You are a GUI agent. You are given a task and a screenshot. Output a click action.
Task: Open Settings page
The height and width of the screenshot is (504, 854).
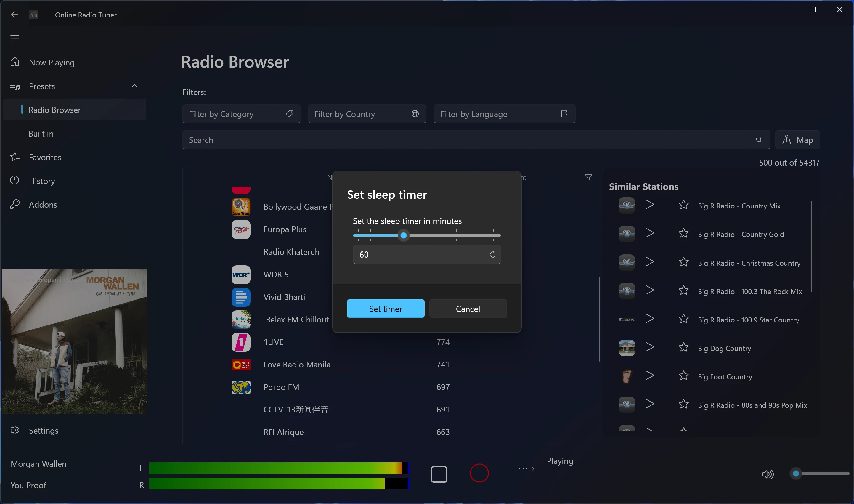pos(74,430)
